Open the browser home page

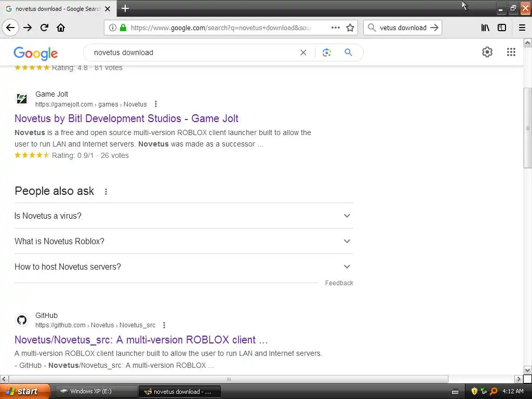pyautogui.click(x=61, y=28)
